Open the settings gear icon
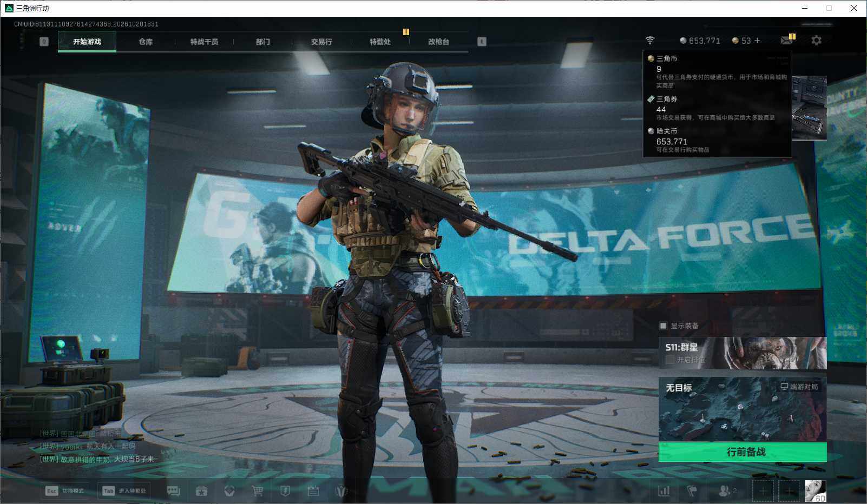 816,40
